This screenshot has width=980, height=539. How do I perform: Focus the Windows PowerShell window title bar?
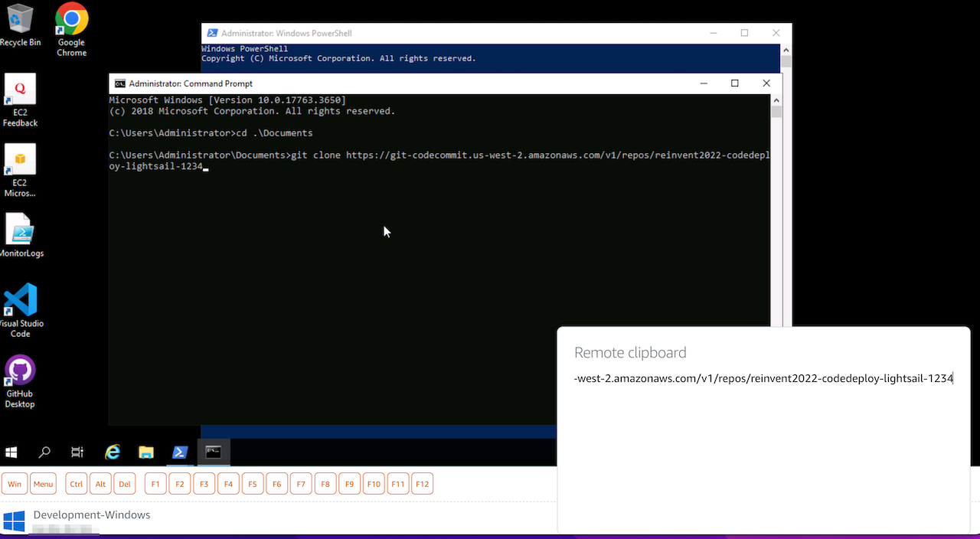point(459,33)
